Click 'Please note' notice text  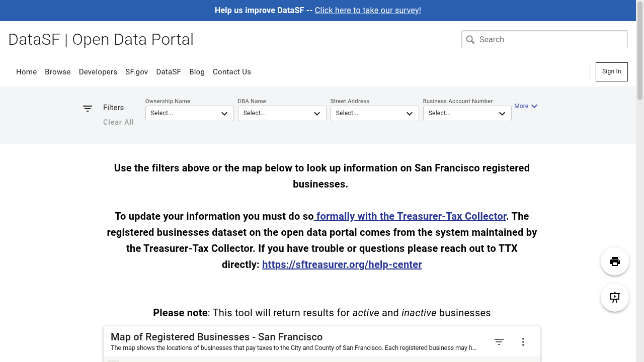pyautogui.click(x=322, y=313)
